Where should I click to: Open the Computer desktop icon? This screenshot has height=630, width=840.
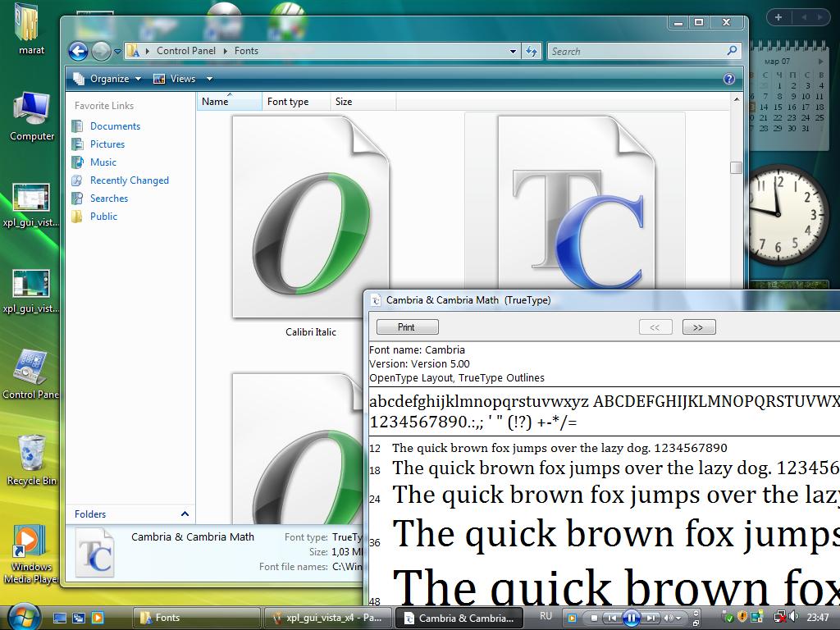pos(32,116)
